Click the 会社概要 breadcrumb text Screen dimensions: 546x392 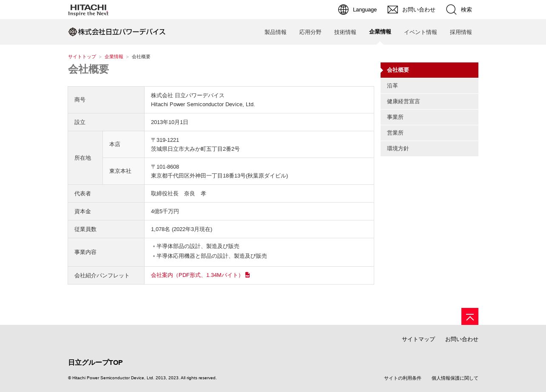coord(141,56)
